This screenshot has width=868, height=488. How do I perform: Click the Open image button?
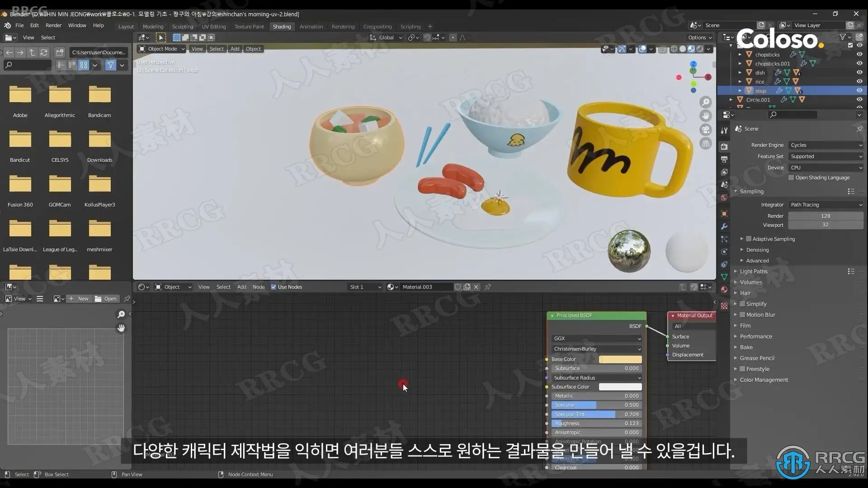click(x=106, y=299)
